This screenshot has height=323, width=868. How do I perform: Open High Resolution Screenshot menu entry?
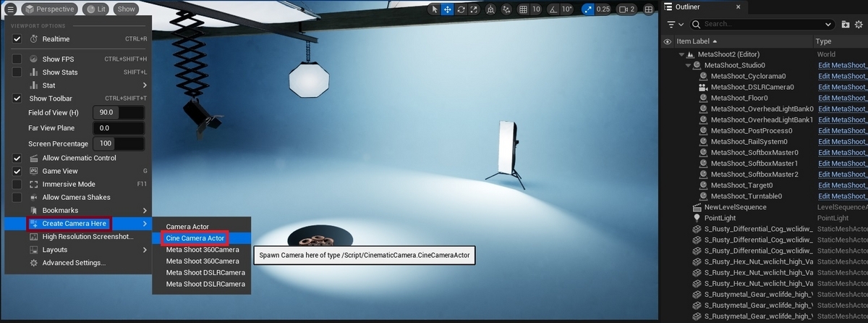click(x=79, y=236)
